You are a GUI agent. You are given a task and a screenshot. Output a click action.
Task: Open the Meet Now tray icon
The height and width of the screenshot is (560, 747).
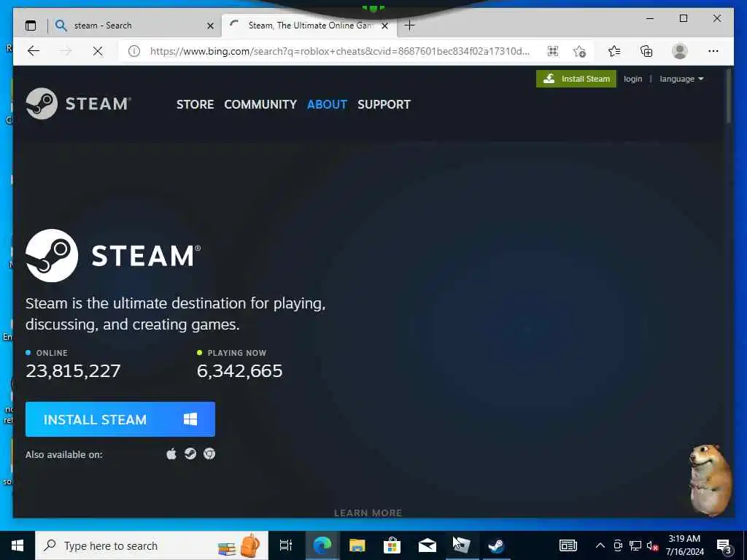(x=618, y=545)
